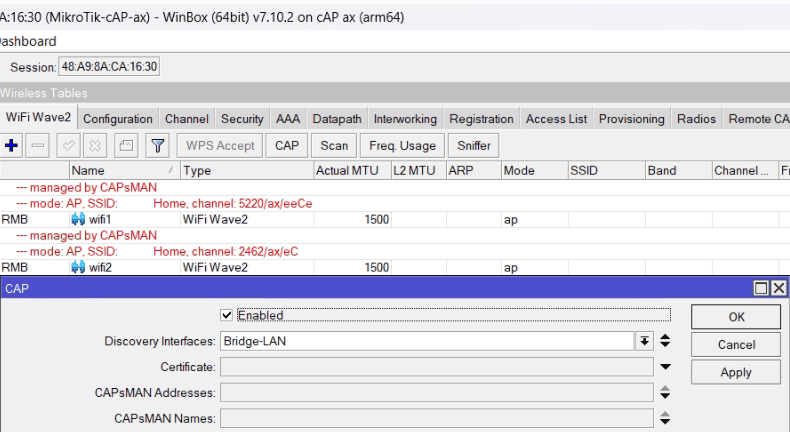Image resolution: width=790 pixels, height=432 pixels.
Task: Sort by Mode column header
Action: [x=535, y=170]
